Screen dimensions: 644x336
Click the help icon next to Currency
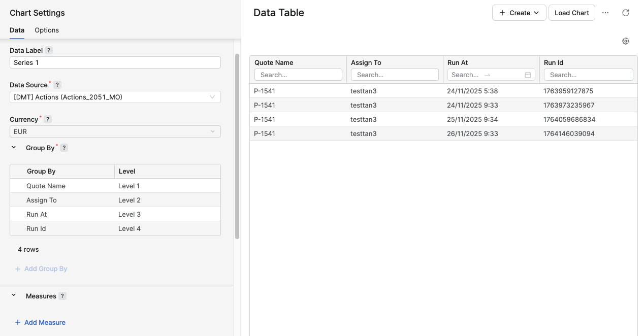tap(48, 119)
